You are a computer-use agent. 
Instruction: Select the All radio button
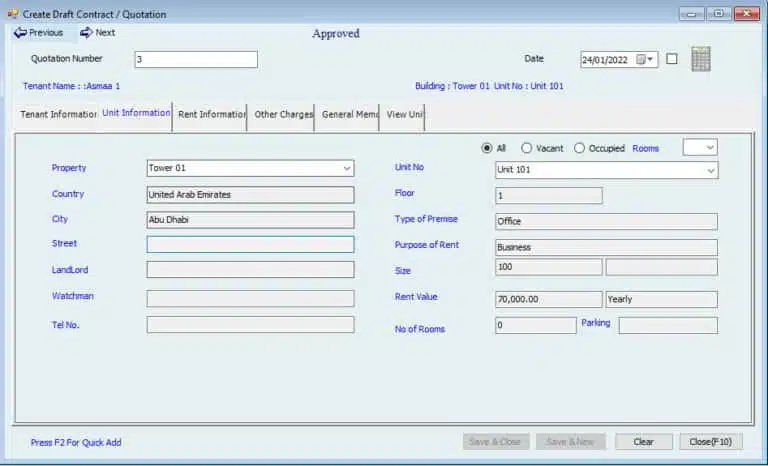(x=487, y=148)
